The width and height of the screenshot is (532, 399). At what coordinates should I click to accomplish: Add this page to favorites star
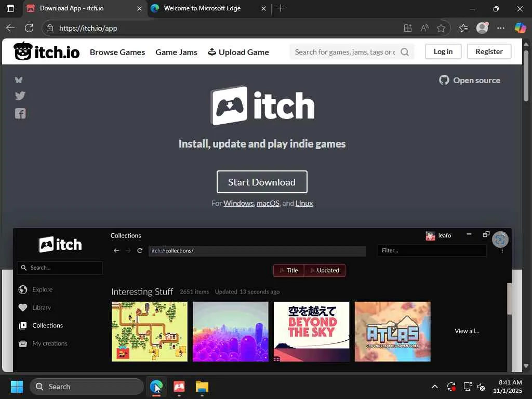click(x=441, y=28)
